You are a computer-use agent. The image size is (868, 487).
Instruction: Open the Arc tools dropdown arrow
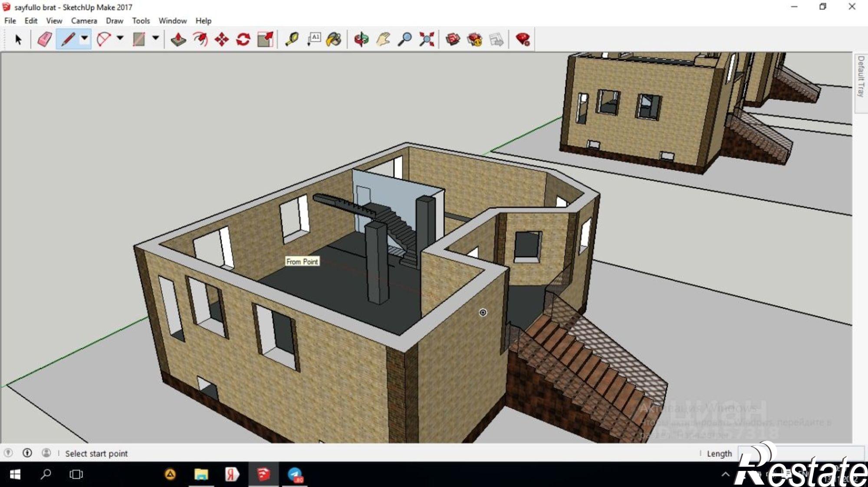click(120, 38)
